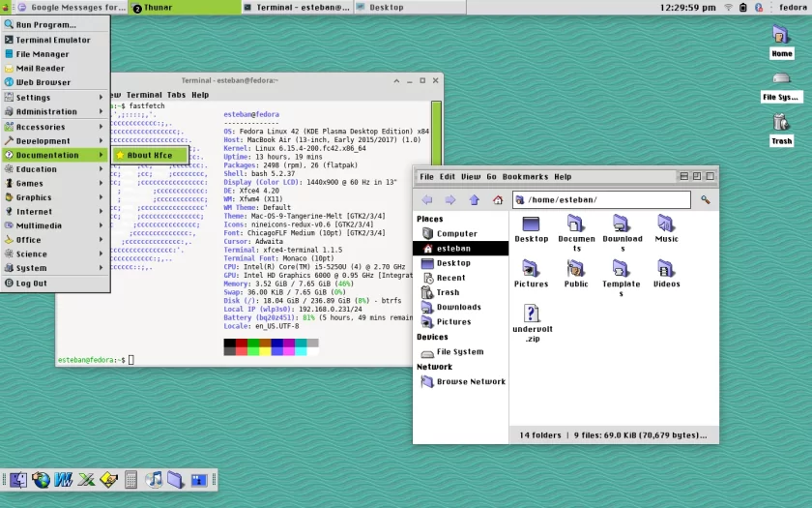812x508 pixels.
Task: Expand the Graphics submenu
Action: (55, 197)
